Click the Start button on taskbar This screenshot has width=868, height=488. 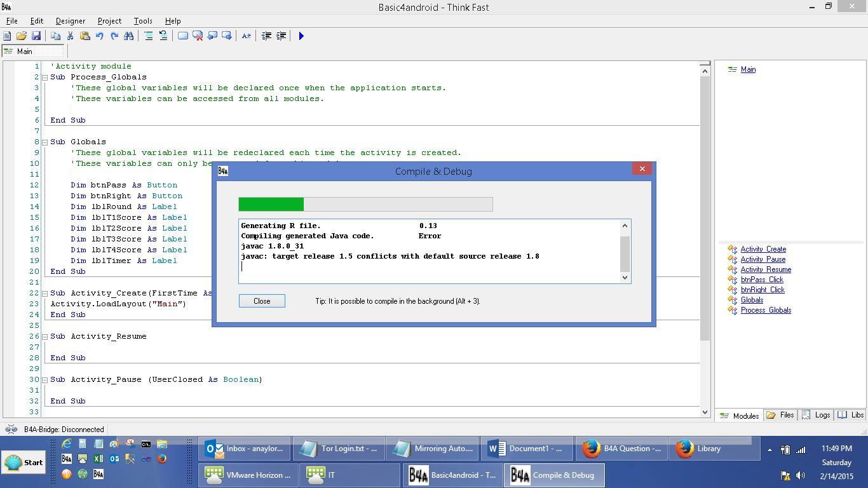point(24,463)
